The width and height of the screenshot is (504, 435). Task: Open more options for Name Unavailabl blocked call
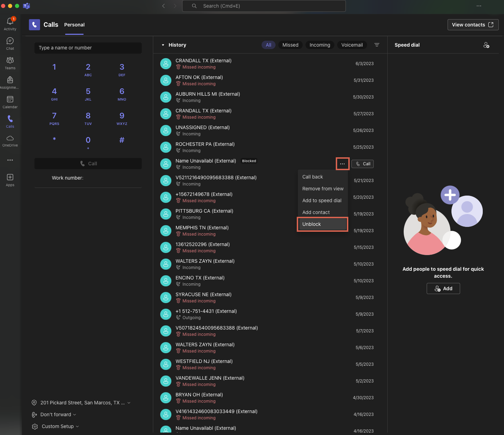coord(342,164)
